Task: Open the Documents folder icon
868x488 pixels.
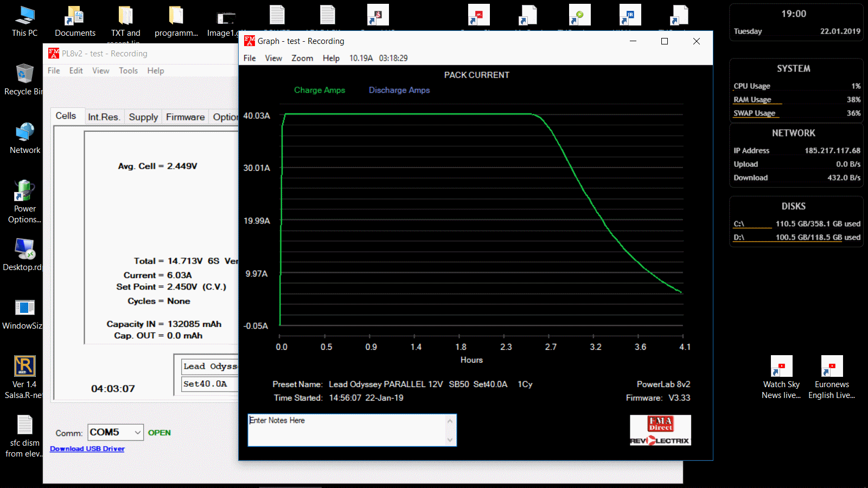Action: [x=75, y=16]
